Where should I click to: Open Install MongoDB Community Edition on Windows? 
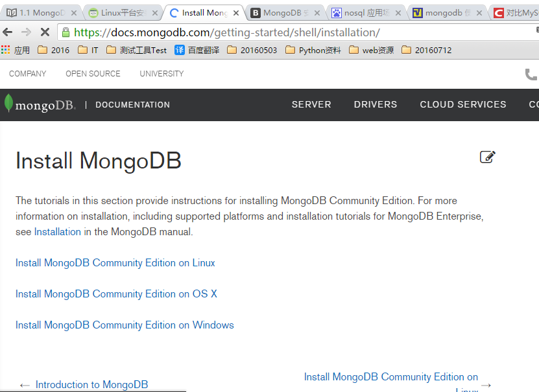point(125,325)
